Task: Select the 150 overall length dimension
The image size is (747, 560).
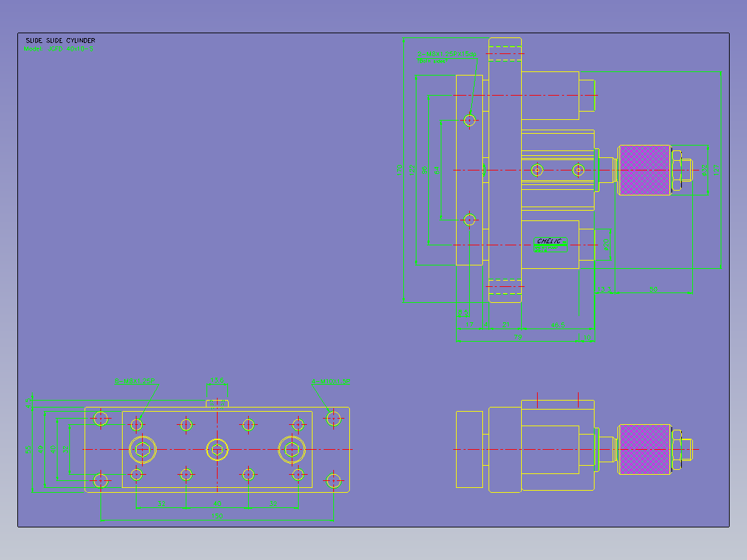Action: 217,516
